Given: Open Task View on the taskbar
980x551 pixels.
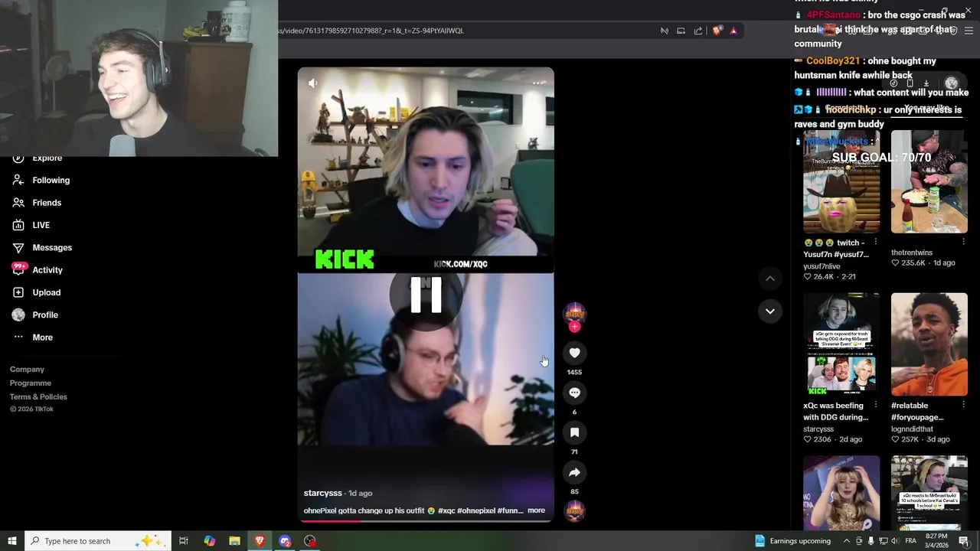Looking at the screenshot, I should (x=184, y=541).
